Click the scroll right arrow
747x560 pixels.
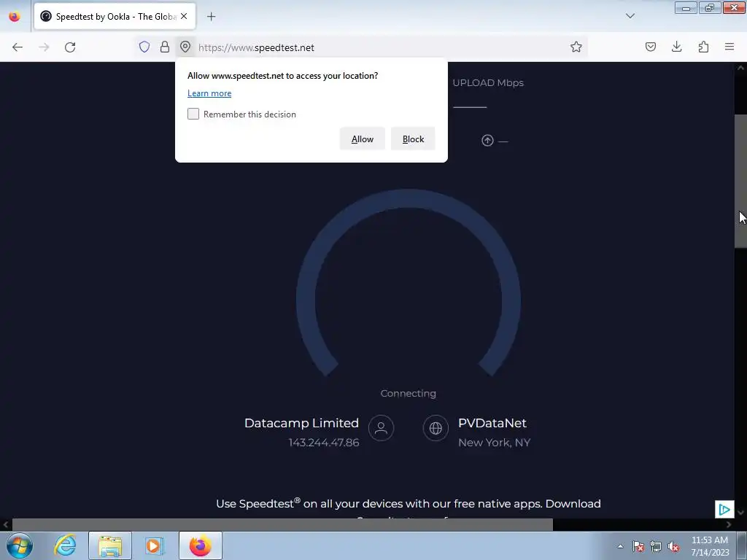(729, 524)
